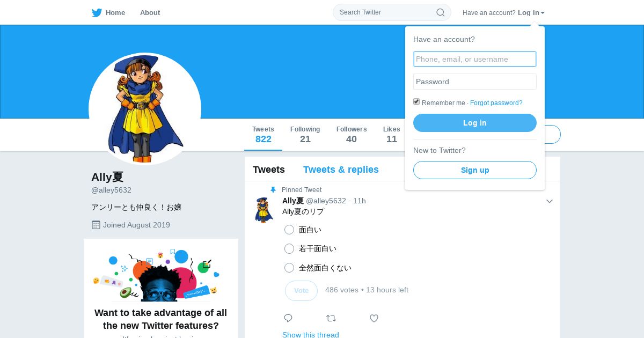Switch to the Tweets & replies tab
Screen dimensions: 644x338
341,170
